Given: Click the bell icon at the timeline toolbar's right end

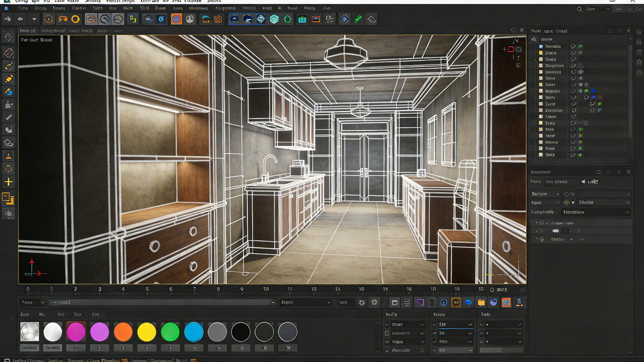Looking at the screenshot, I should [x=519, y=302].
